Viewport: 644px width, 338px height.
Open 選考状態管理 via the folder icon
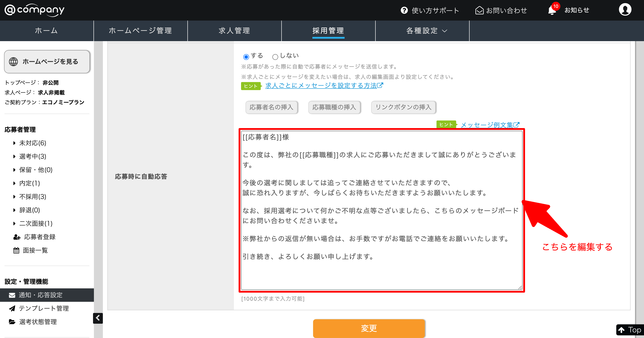[x=12, y=322]
